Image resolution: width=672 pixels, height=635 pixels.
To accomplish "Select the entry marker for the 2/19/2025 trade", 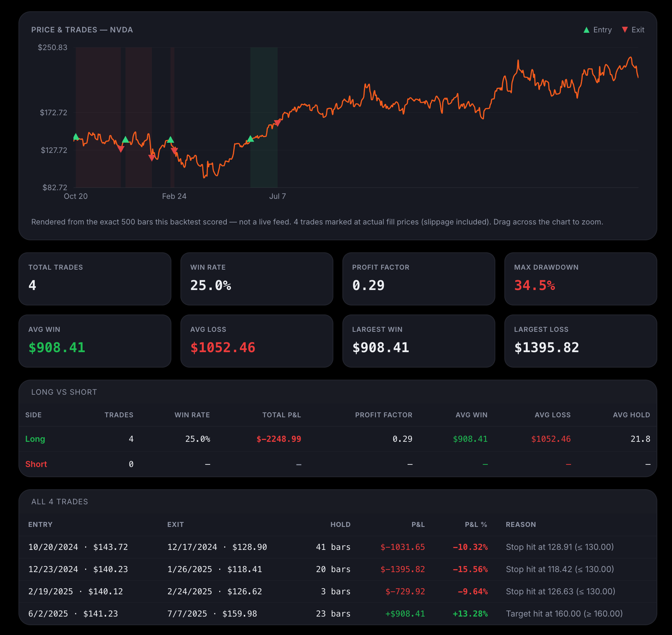I will pos(171,140).
